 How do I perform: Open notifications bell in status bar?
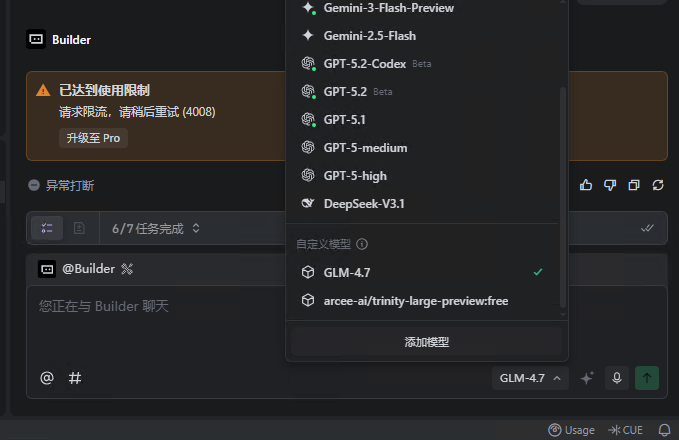[664, 430]
